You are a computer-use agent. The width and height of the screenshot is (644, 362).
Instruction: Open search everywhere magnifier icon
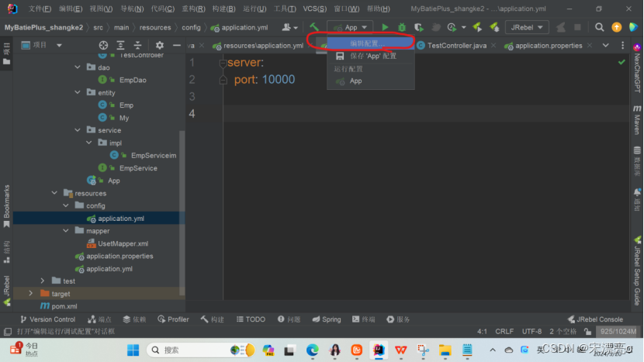click(601, 27)
